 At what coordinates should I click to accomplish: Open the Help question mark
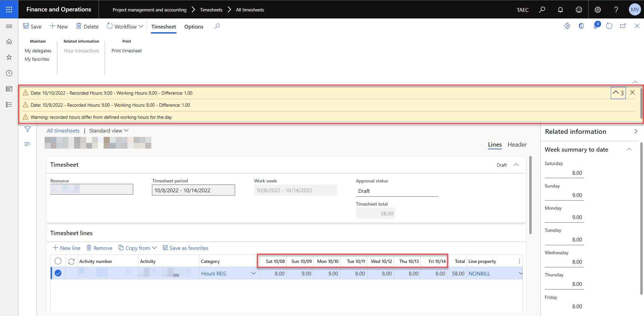pos(616,10)
